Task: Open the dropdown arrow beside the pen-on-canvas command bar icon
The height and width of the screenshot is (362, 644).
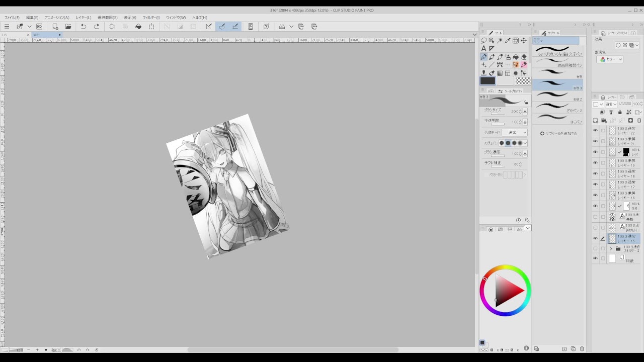Action: coord(29,27)
